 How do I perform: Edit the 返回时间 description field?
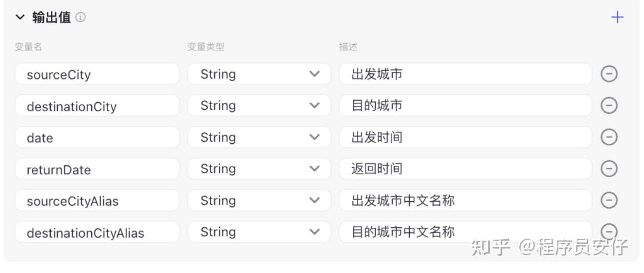coord(466,169)
